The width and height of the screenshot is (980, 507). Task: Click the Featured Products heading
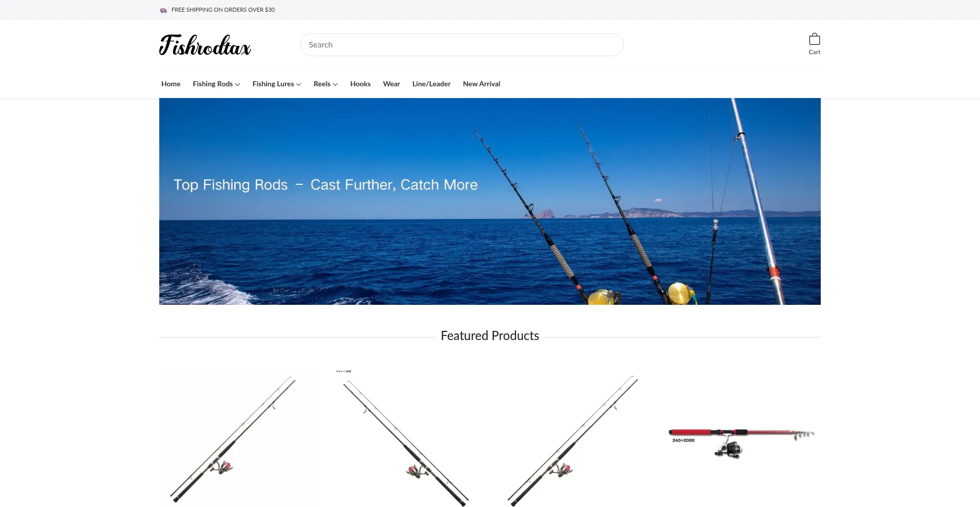click(x=490, y=335)
